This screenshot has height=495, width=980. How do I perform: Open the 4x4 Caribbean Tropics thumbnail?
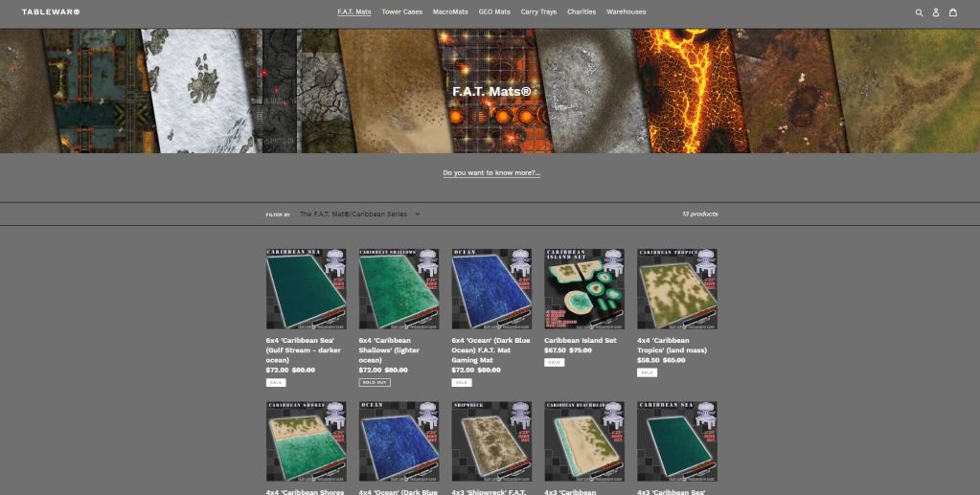pos(677,289)
